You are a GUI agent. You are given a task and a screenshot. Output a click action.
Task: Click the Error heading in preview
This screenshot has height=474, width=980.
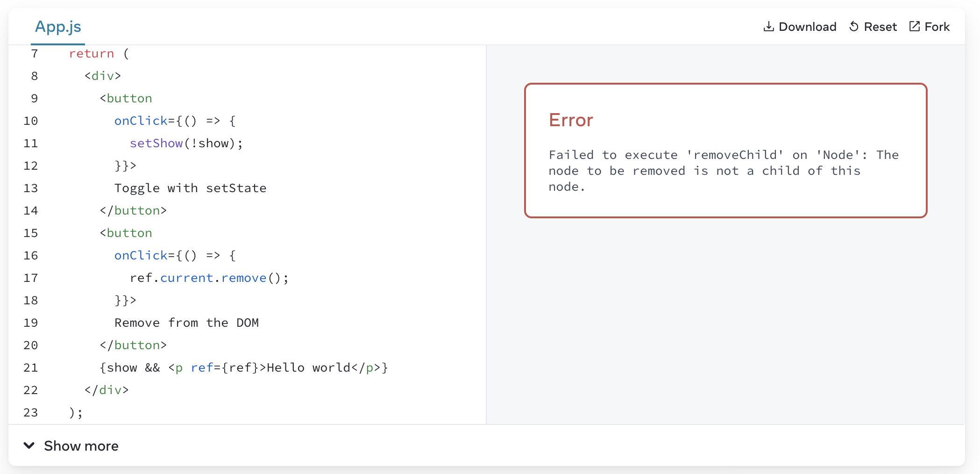(x=571, y=120)
